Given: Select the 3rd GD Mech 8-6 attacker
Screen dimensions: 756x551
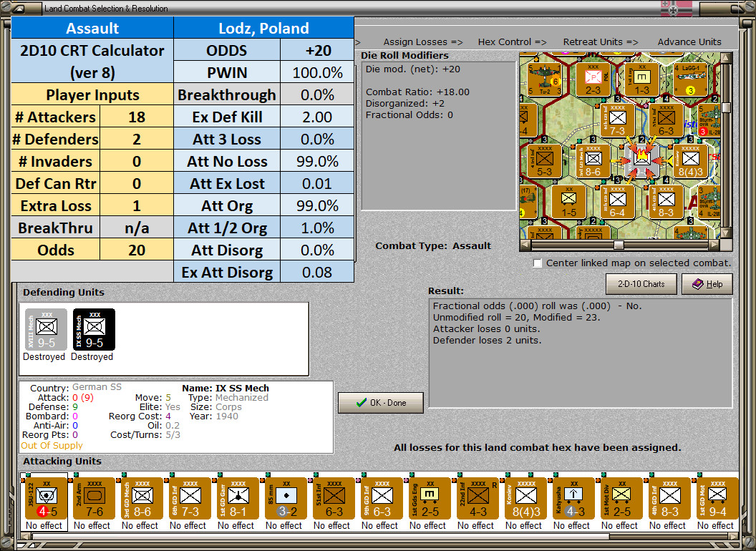Looking at the screenshot, I should click(142, 499).
